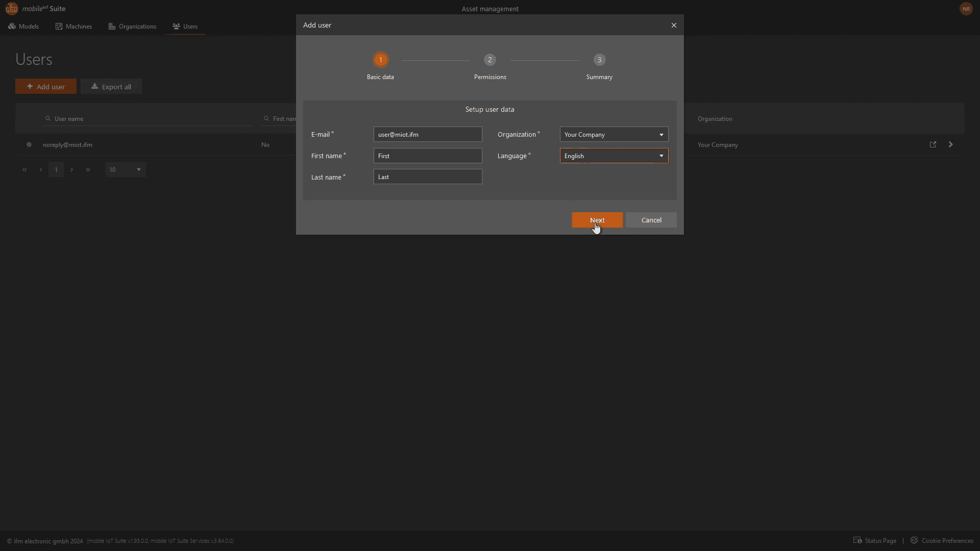The width and height of the screenshot is (980, 551).
Task: Open the page size dropdown showing 10
Action: (126, 169)
